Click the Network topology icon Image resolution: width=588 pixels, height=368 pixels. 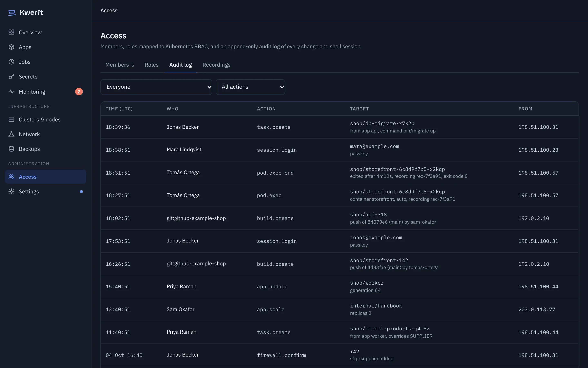coord(11,134)
